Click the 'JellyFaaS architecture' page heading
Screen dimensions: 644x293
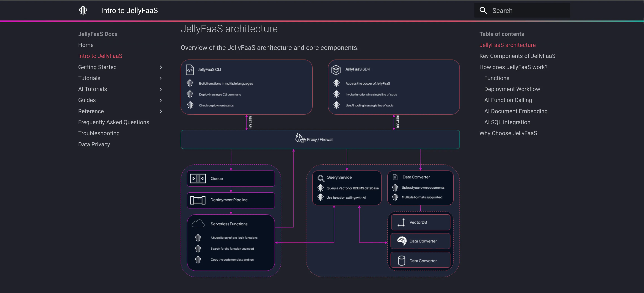[229, 29]
